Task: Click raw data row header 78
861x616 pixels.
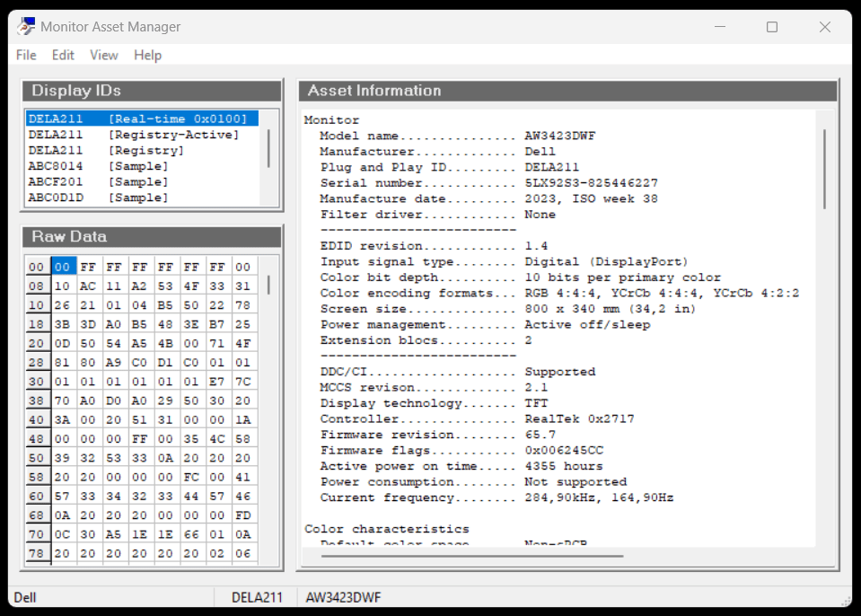Action: click(x=38, y=553)
